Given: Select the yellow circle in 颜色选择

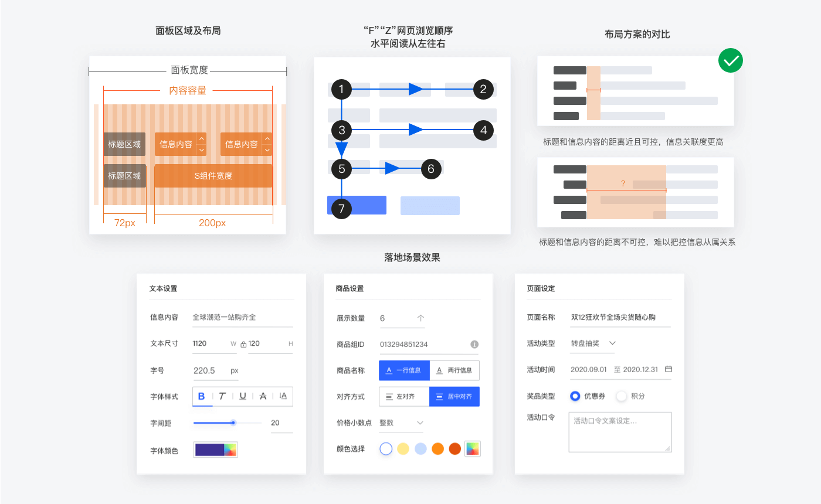Looking at the screenshot, I should pos(403,449).
